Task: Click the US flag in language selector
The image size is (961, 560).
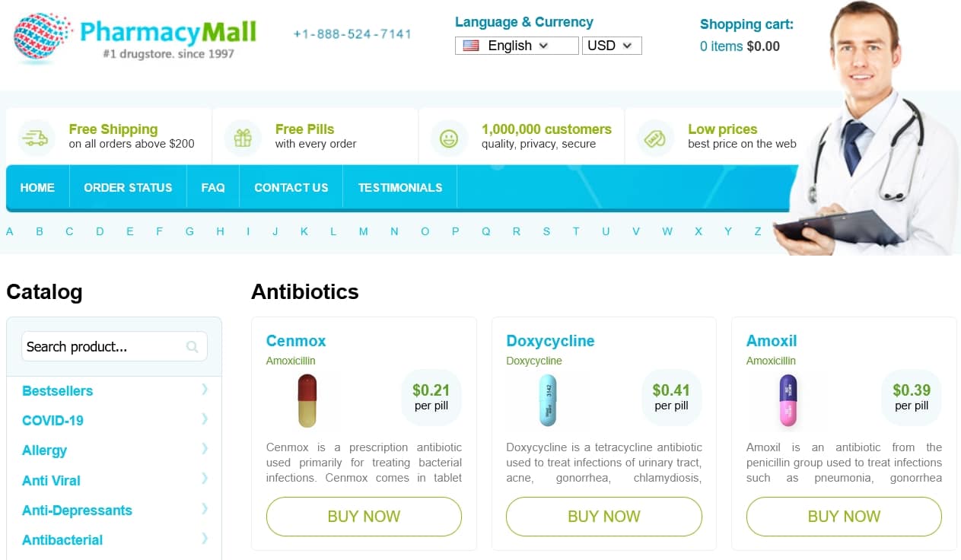Action: (469, 46)
